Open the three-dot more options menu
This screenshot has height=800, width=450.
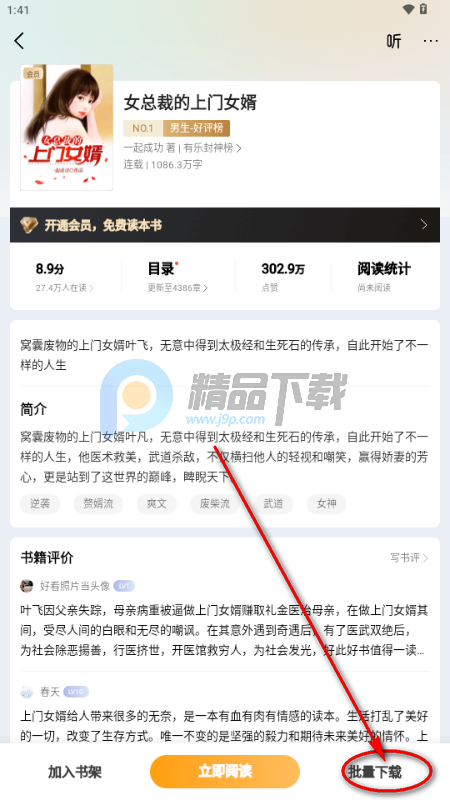(431, 41)
